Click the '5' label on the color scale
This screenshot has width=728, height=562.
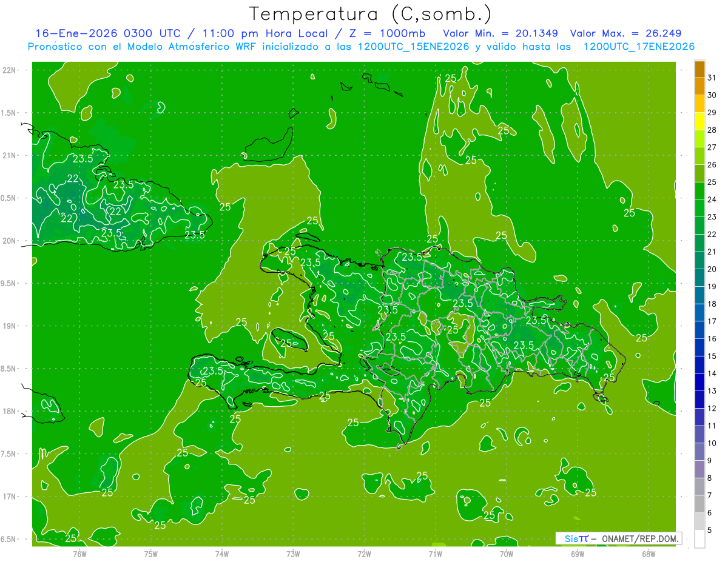tap(710, 530)
